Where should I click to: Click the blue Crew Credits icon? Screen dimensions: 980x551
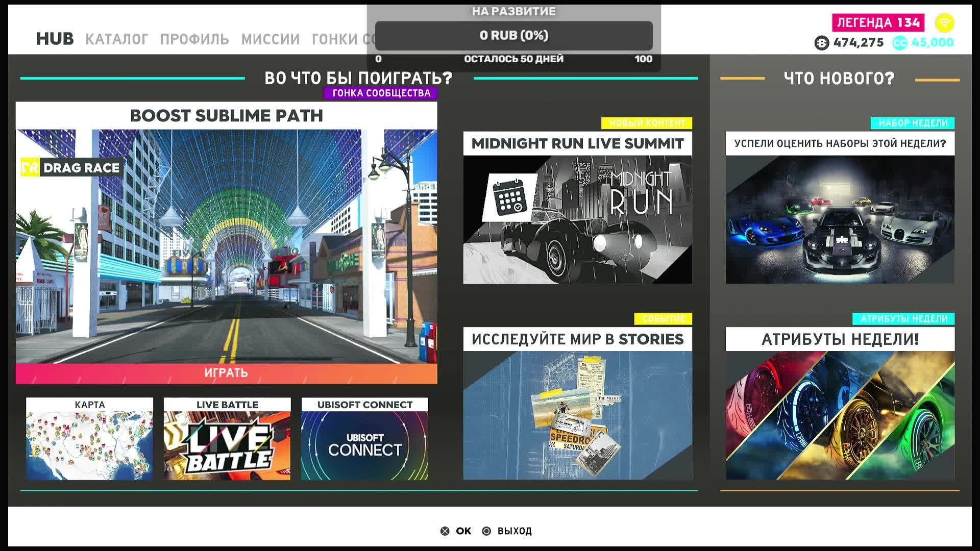[899, 43]
